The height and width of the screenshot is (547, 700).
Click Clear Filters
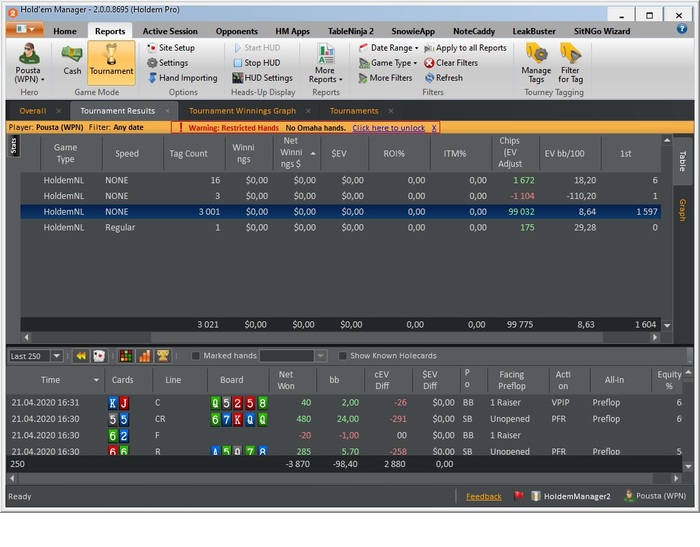pos(451,63)
